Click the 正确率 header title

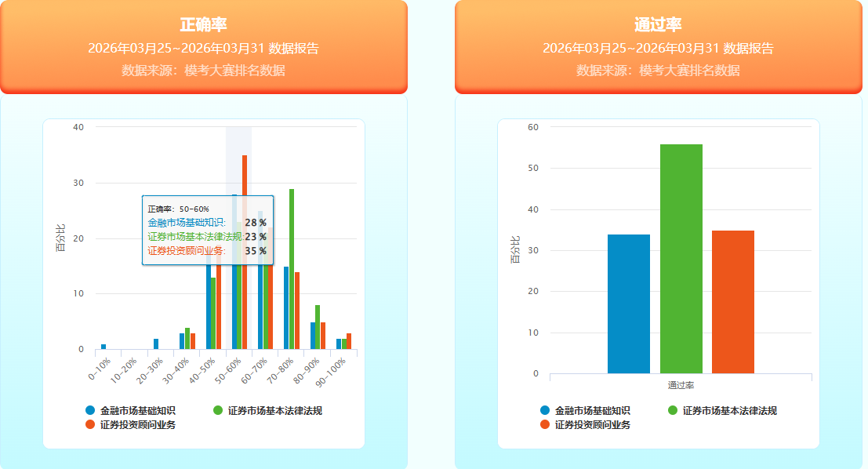tap(203, 25)
